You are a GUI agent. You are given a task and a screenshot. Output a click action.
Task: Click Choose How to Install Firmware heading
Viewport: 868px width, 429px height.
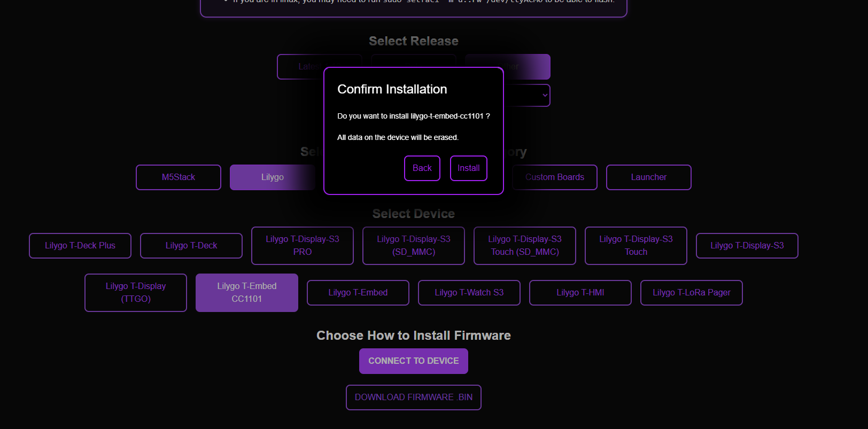[x=414, y=336]
